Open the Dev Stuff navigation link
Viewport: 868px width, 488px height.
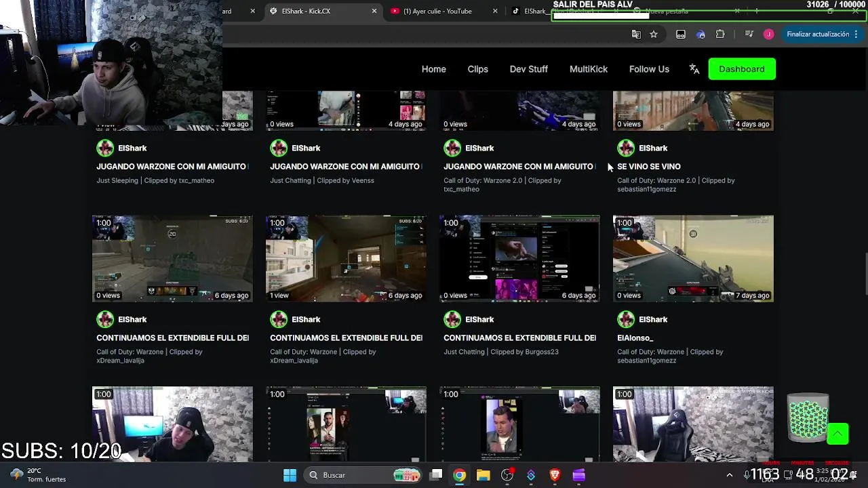click(x=528, y=69)
